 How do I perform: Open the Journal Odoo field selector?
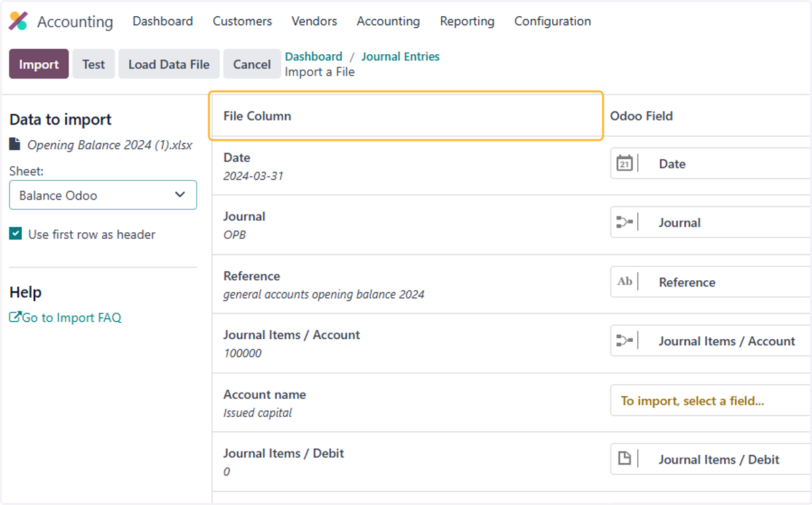coord(710,222)
